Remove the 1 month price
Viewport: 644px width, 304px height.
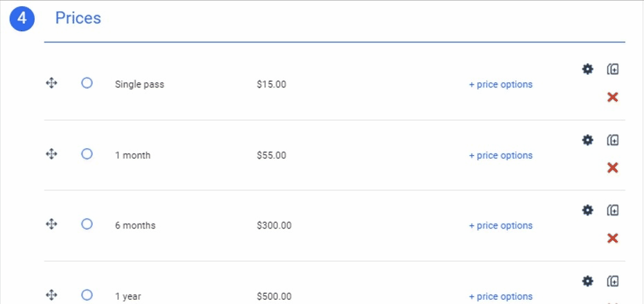612,168
